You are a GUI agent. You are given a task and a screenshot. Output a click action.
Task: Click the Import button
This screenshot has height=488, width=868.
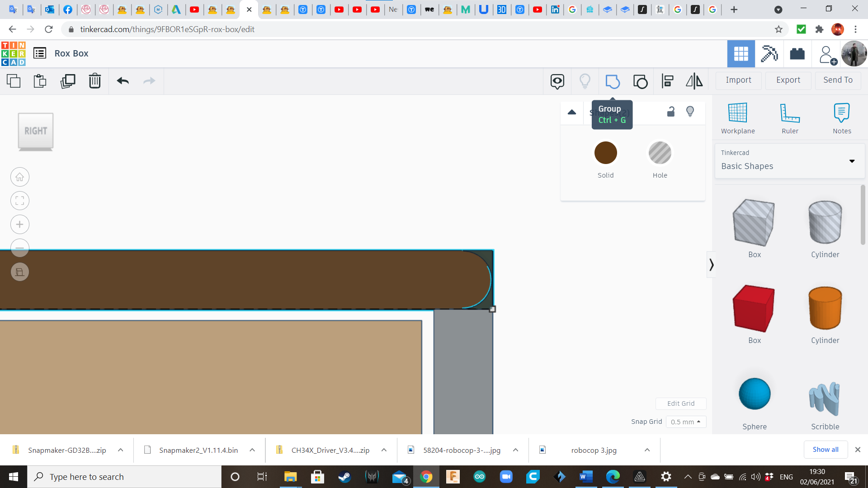(738, 80)
